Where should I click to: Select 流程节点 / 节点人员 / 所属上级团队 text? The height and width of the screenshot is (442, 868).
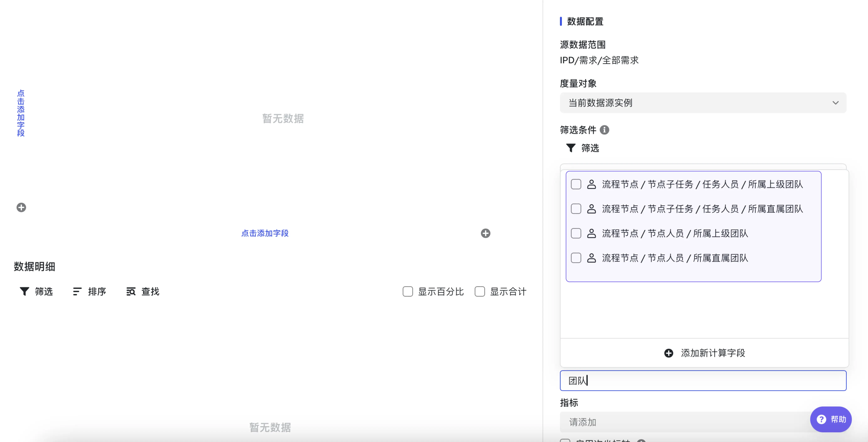click(675, 233)
